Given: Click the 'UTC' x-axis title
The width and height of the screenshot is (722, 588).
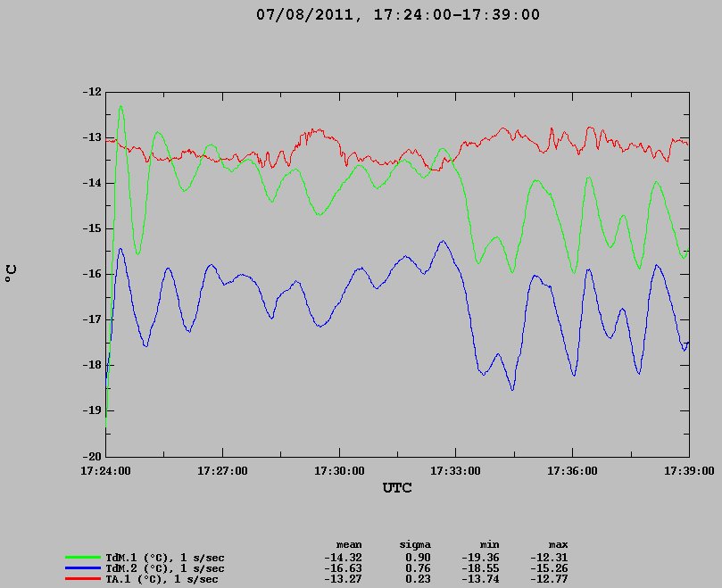Looking at the screenshot, I should click(397, 488).
